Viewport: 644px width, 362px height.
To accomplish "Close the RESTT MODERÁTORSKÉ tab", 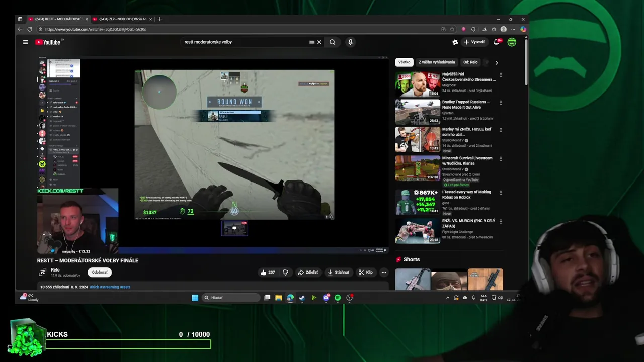I will pos(87,19).
